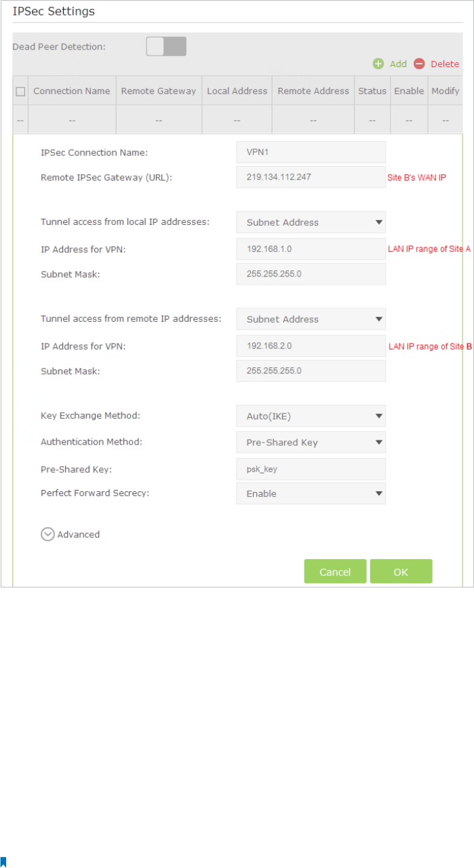Click the red Delete minus icon
Screen dimensions: 474x868
coord(419,64)
